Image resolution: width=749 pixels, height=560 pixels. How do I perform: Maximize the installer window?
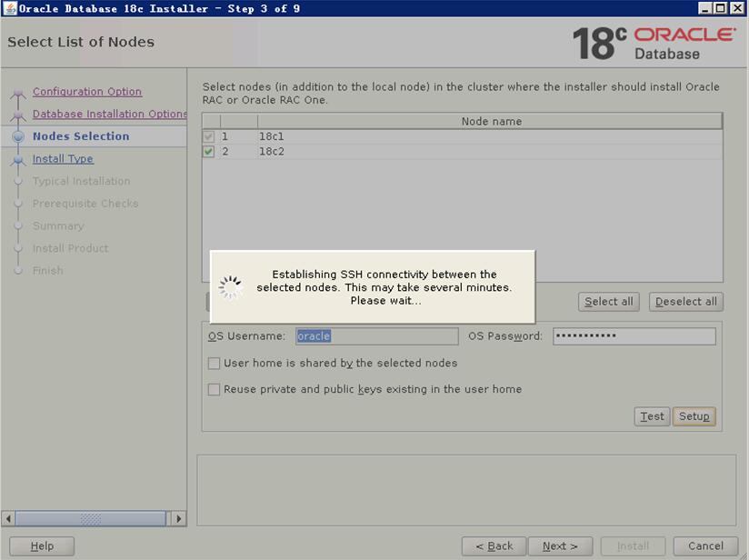coord(721,8)
